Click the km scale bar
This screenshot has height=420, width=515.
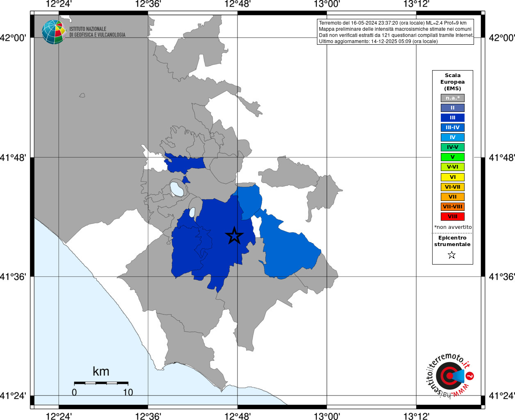(x=101, y=383)
